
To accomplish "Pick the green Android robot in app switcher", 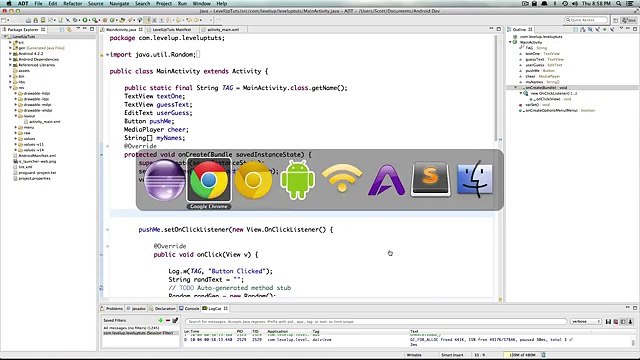I will (x=298, y=180).
